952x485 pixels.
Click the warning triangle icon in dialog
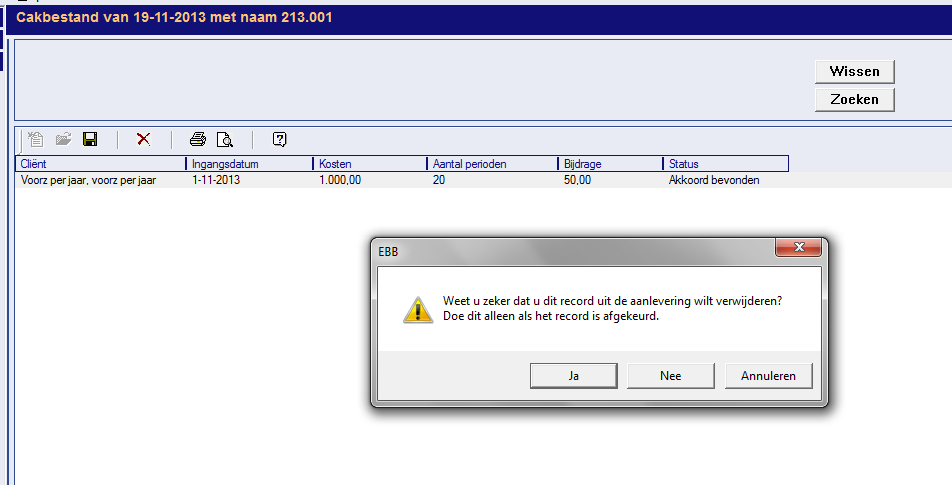point(418,309)
